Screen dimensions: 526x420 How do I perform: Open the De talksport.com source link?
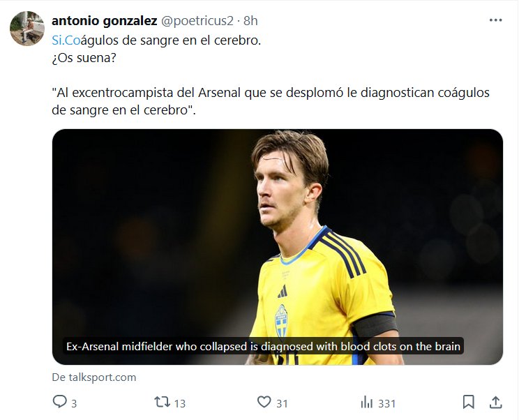click(x=93, y=377)
